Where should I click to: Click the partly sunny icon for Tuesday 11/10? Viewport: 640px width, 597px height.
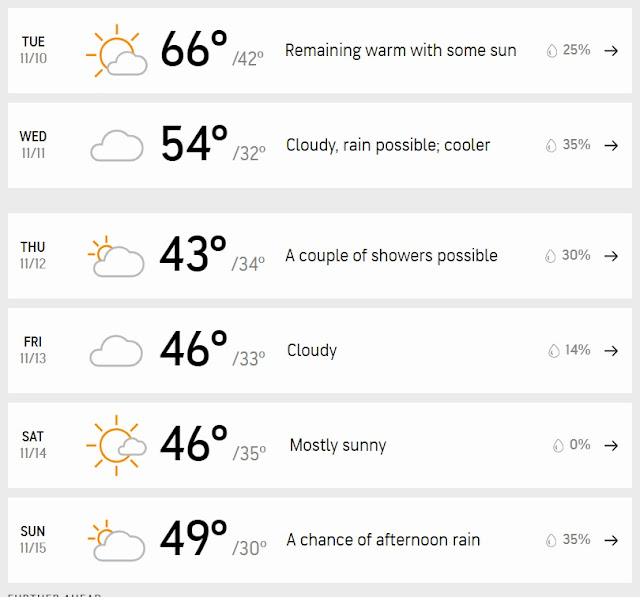pos(117,51)
